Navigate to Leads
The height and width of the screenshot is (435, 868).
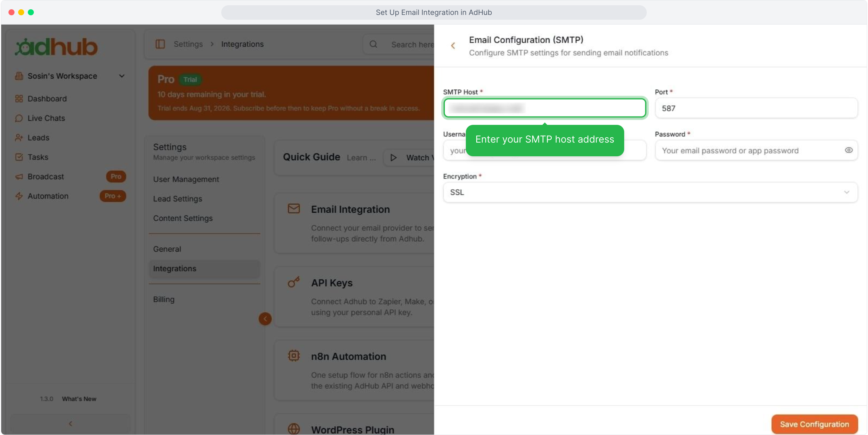pyautogui.click(x=38, y=138)
